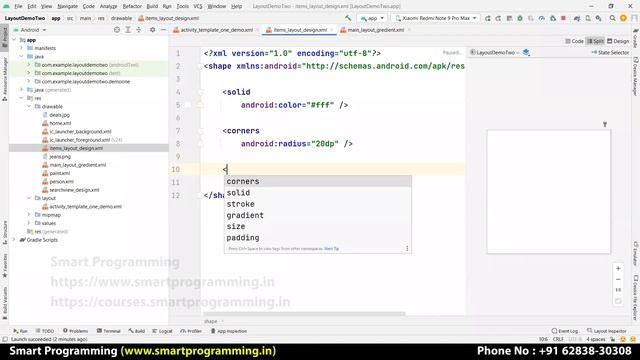Expand the manifests folder

click(x=22, y=48)
